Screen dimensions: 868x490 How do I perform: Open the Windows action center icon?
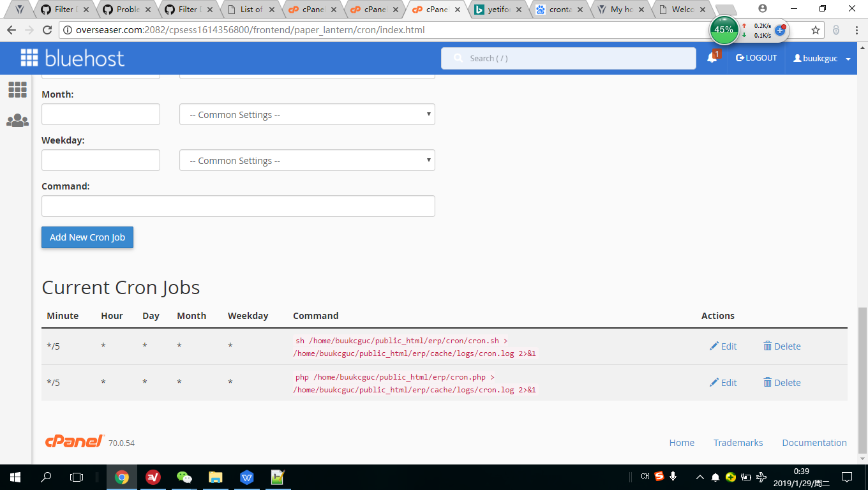[846, 477]
